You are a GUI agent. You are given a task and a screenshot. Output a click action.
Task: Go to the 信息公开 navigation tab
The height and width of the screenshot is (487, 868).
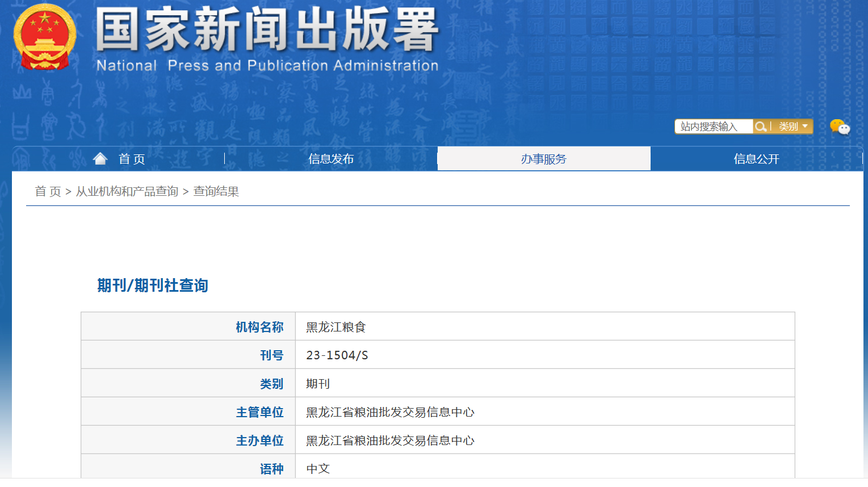coord(756,159)
